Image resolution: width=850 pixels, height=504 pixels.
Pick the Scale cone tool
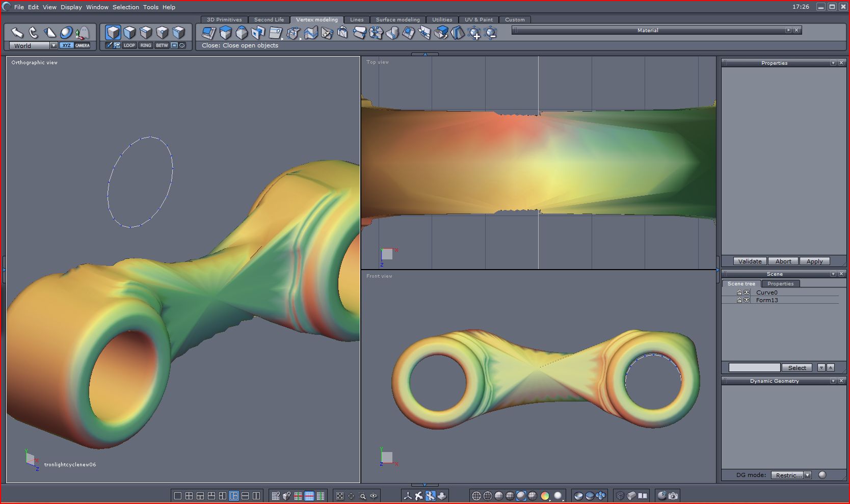coord(50,33)
